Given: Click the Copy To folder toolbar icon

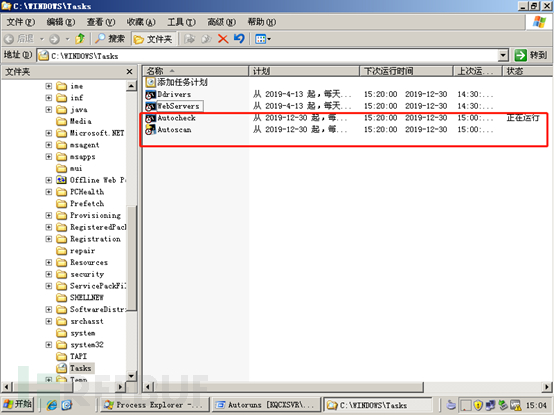Looking at the screenshot, I should tap(206, 39).
